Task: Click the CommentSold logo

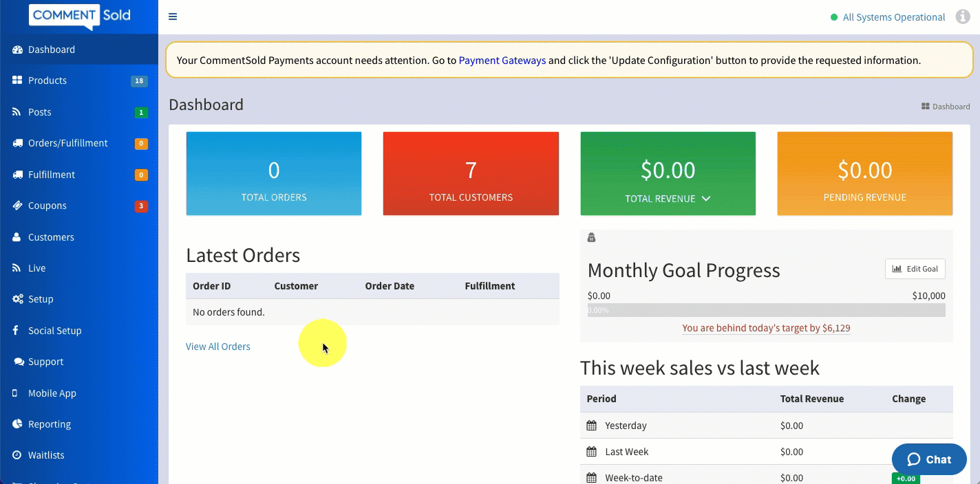Action: pos(80,16)
